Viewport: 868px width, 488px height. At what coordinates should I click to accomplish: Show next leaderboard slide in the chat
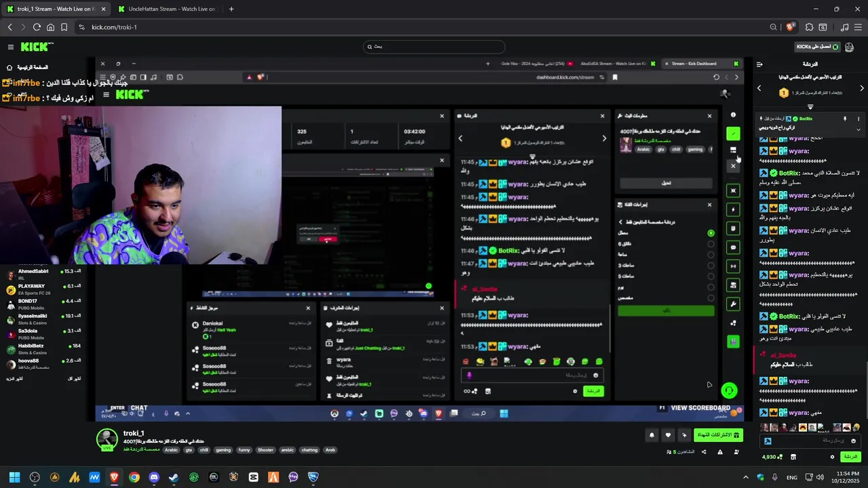[x=862, y=88]
